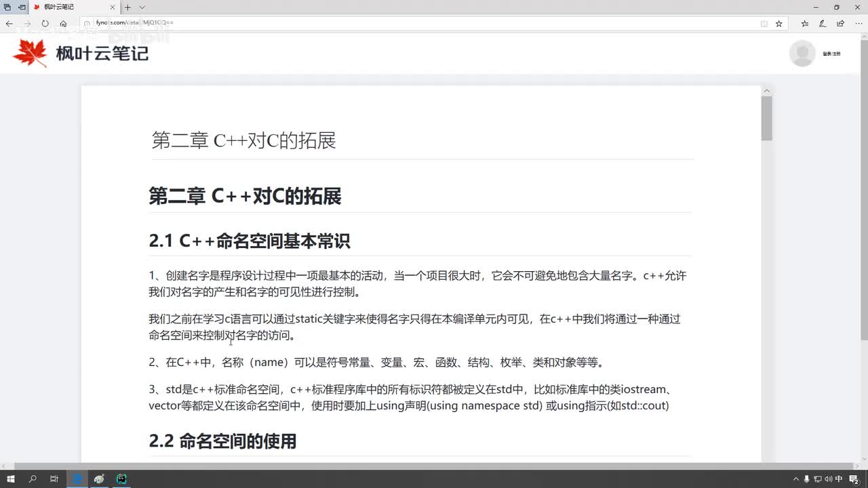The height and width of the screenshot is (488, 868).
Task: Click the login/register link
Action: 831,54
